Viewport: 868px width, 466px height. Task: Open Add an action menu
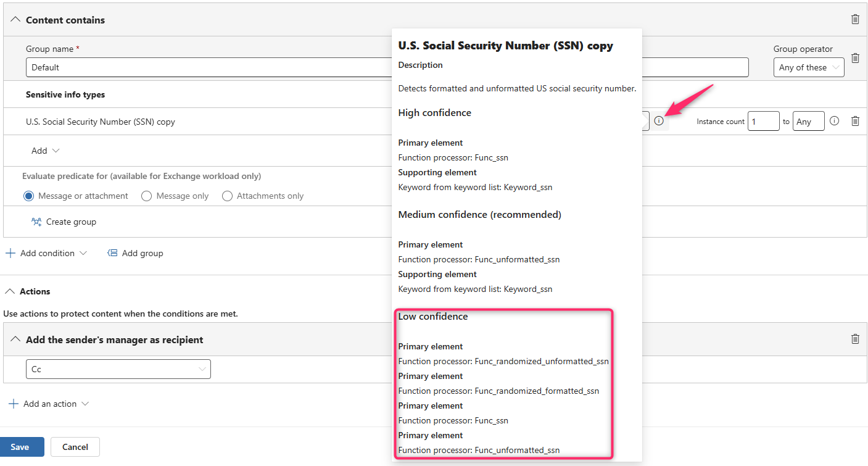click(49, 404)
